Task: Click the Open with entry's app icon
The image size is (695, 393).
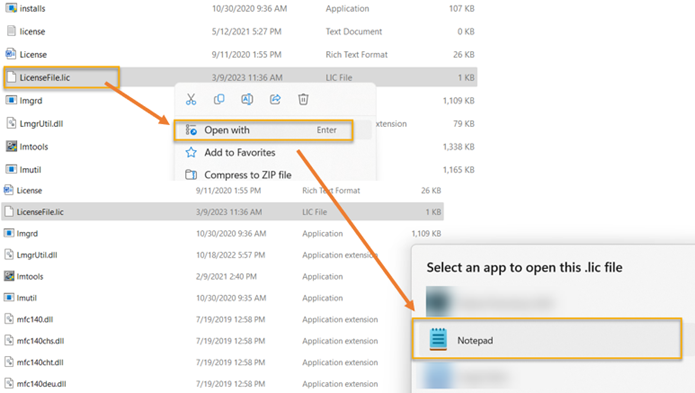Action: point(191,130)
